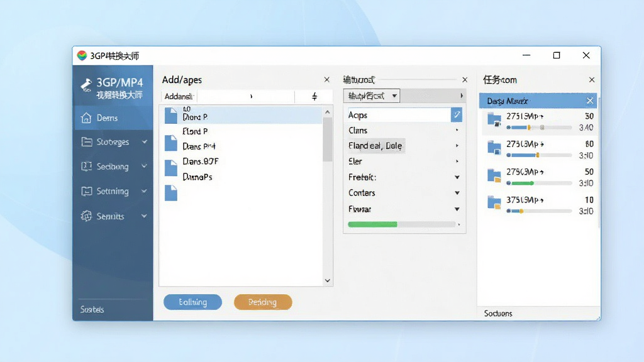Close the task panel
This screenshot has height=362, width=644.
click(x=591, y=80)
